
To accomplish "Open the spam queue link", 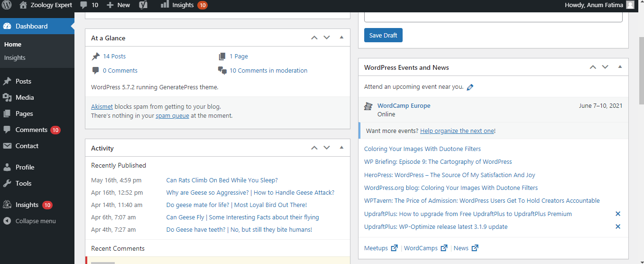I will [x=172, y=115].
